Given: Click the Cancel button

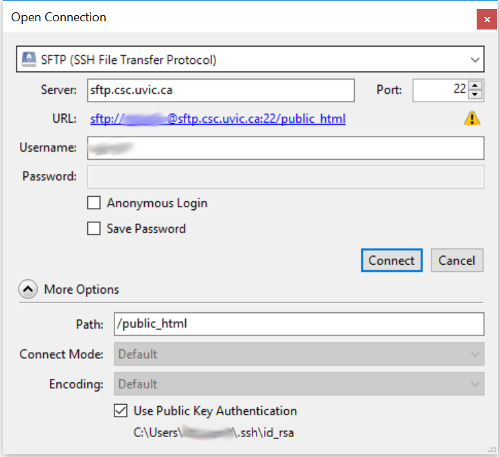Looking at the screenshot, I should coord(457,260).
